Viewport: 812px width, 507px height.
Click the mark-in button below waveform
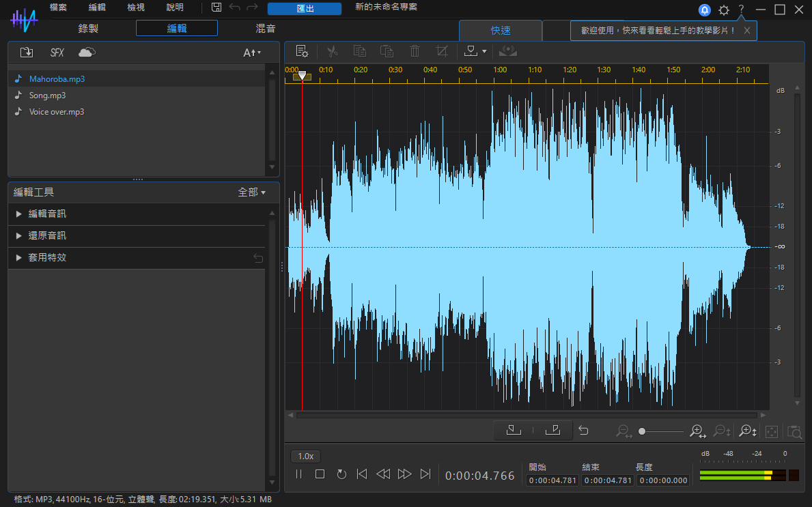tap(514, 430)
